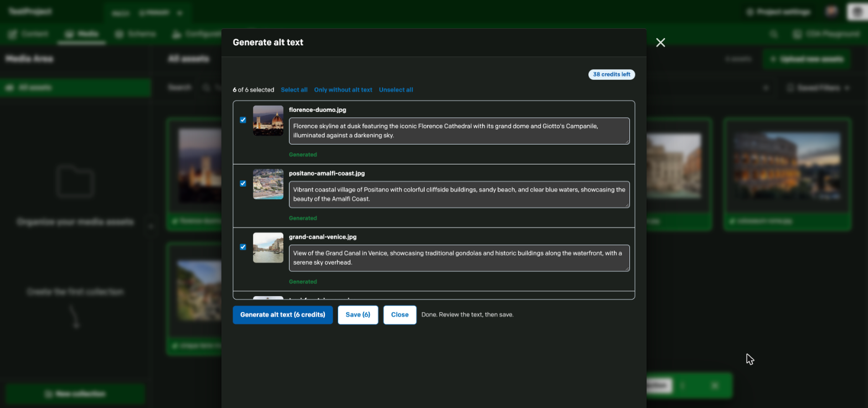Viewport: 868px width, 408px height.
Task: Select All assets in Media Area sidebar
Action: point(75,87)
